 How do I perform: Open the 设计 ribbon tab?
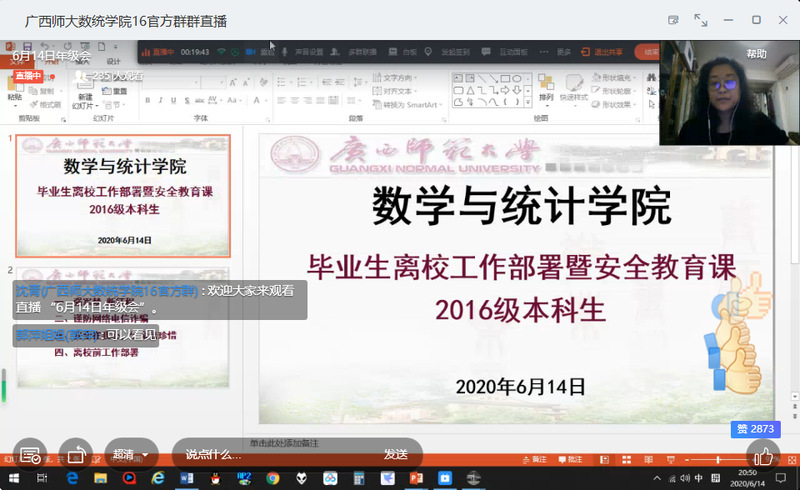(113, 61)
